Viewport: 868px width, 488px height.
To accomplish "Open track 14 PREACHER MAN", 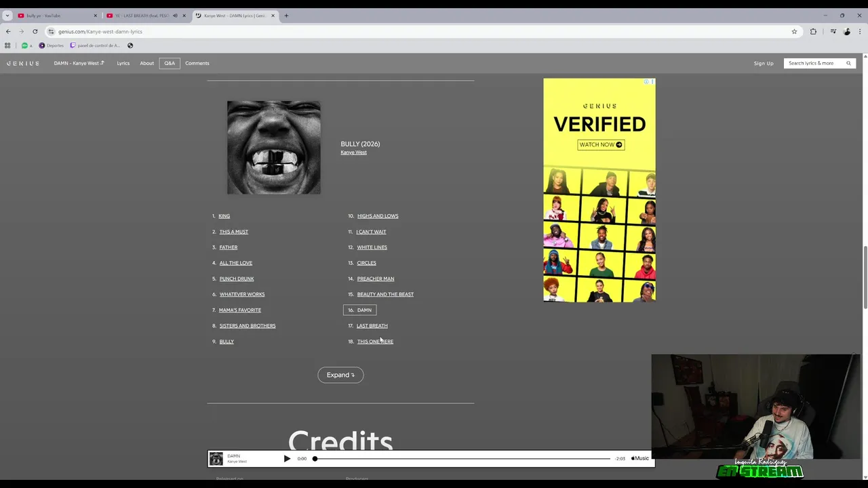I will pos(376,279).
